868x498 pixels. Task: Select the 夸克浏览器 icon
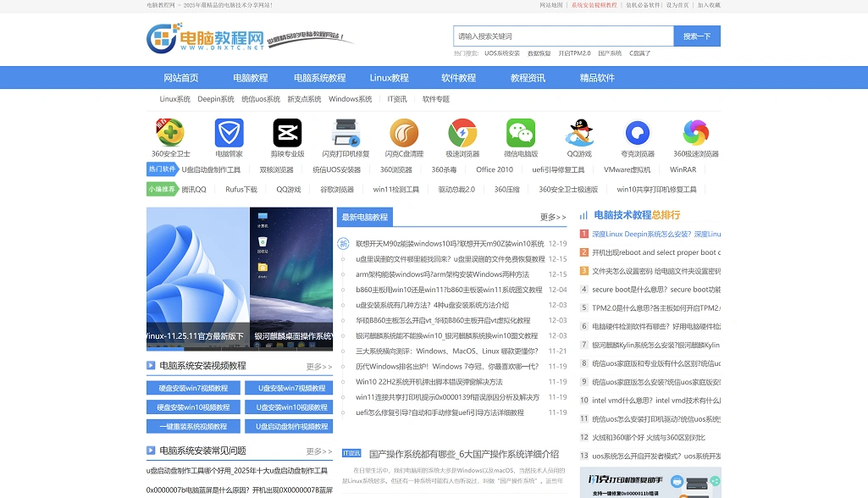pyautogui.click(x=637, y=133)
